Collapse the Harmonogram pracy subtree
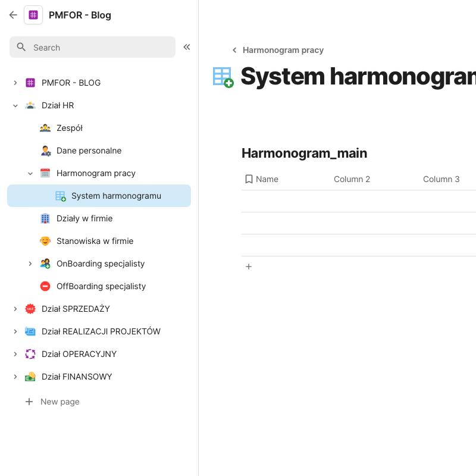 pyautogui.click(x=30, y=173)
